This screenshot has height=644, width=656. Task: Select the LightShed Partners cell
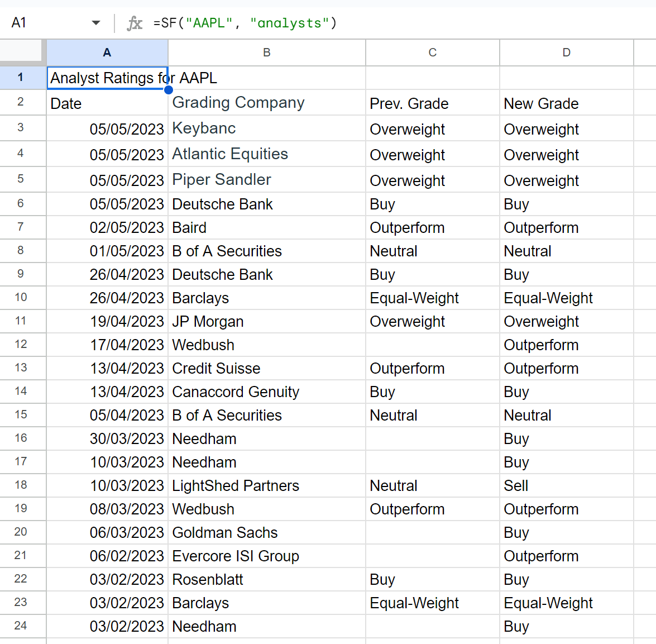(x=267, y=485)
